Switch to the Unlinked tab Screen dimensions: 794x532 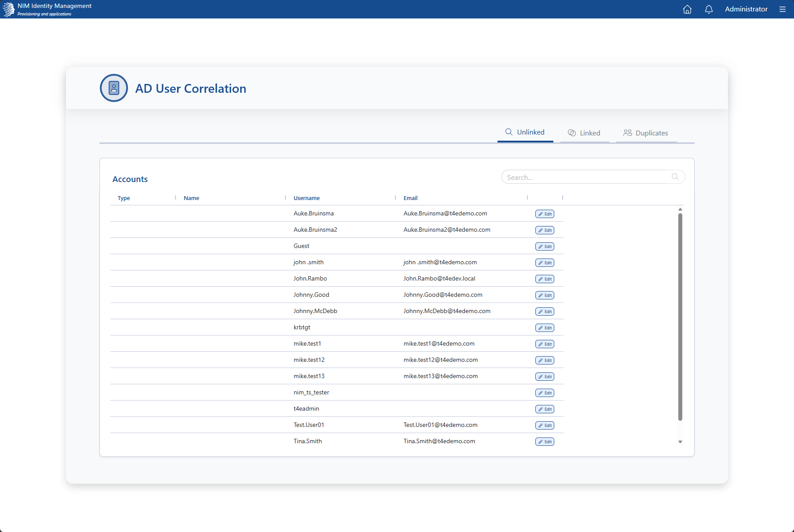(x=525, y=132)
